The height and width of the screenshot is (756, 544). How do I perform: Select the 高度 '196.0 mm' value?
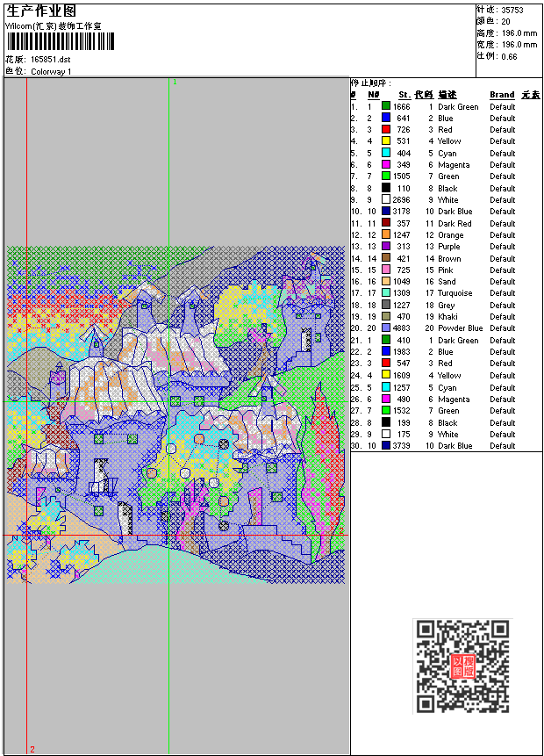coord(519,33)
